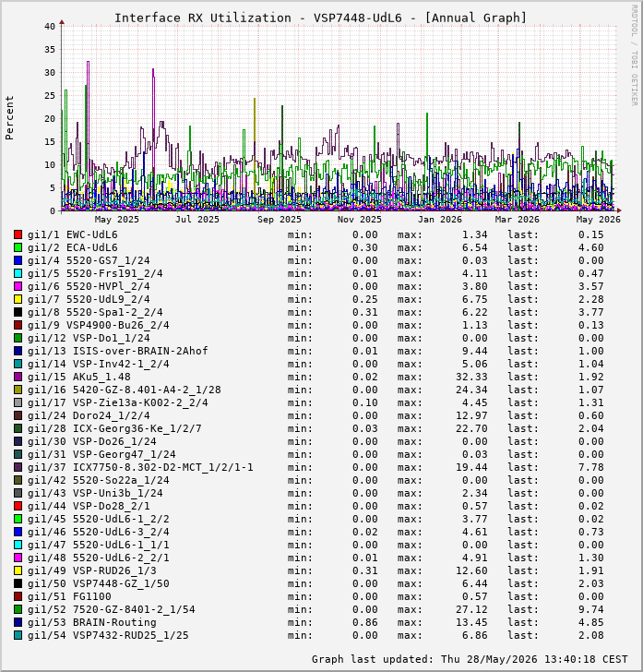Click the legend entry gi1/47 5520-UdL6-1_1/1
Image resolution: width=643 pixels, height=672 pixels.
[99, 545]
